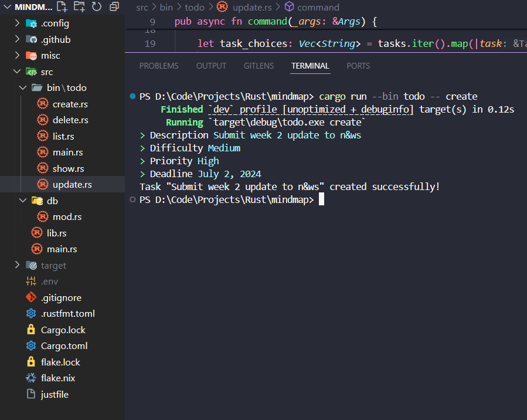Image resolution: width=527 pixels, height=420 pixels.
Task: Click the src breadcrumb segment
Action: [142, 8]
